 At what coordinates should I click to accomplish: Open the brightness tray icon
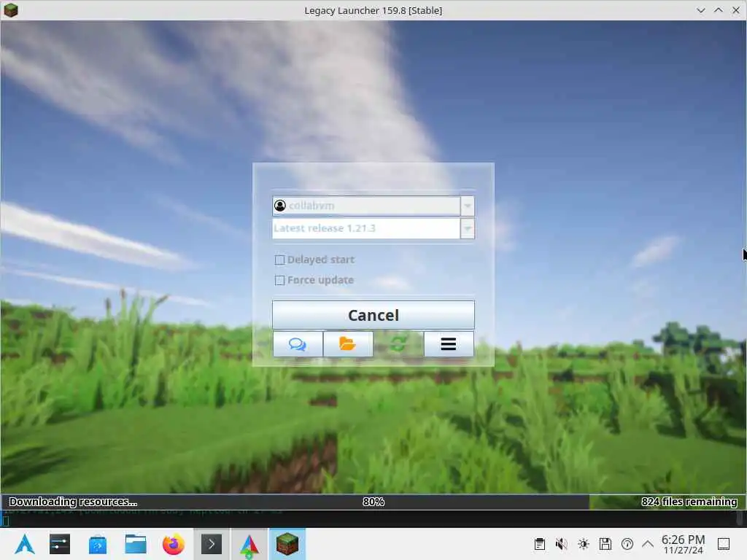[583, 544]
